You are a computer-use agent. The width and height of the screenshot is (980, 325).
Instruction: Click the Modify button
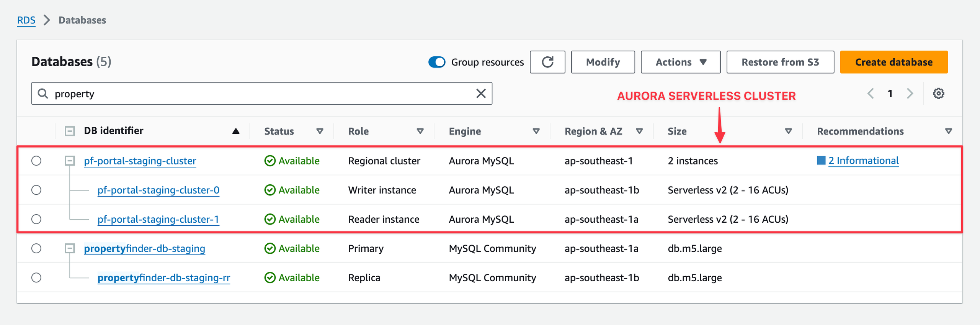tap(603, 62)
